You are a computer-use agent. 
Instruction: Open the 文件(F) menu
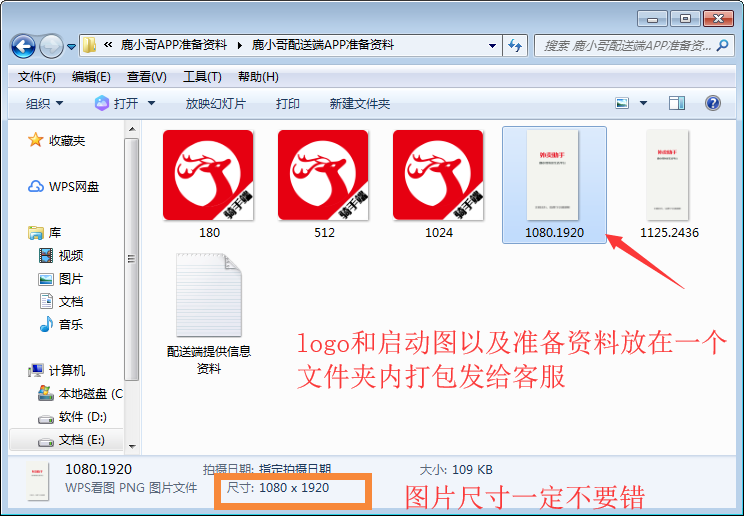click(37, 76)
